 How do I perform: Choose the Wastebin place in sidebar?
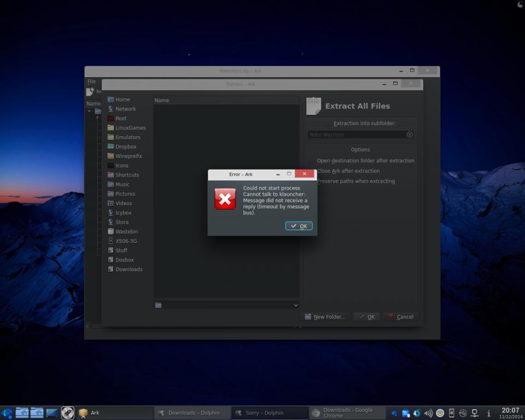pos(126,231)
